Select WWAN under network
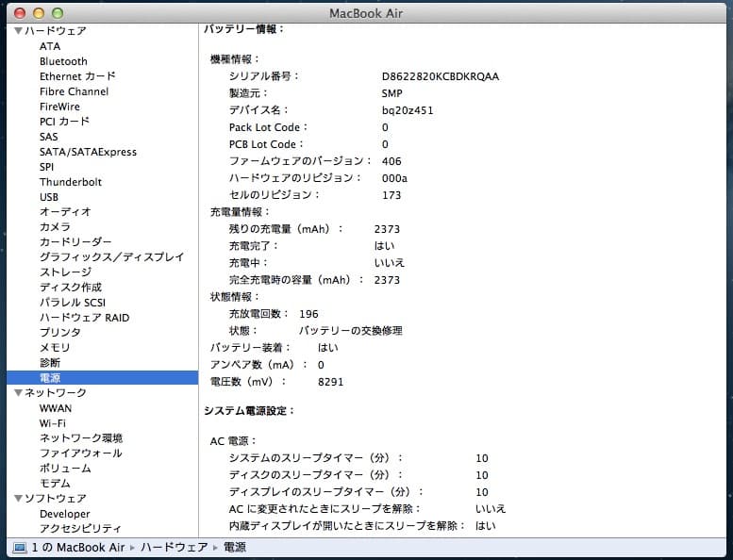This screenshot has height=560, width=733. tap(56, 408)
